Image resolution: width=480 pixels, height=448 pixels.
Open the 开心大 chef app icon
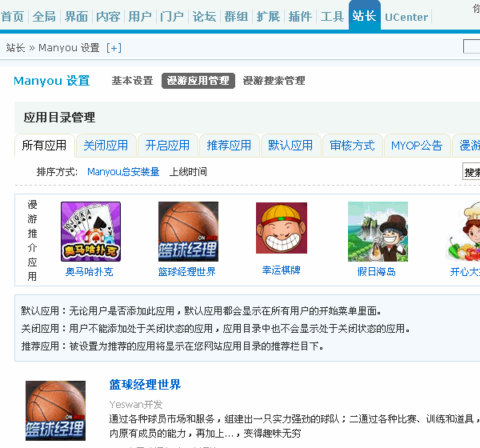[x=463, y=231]
